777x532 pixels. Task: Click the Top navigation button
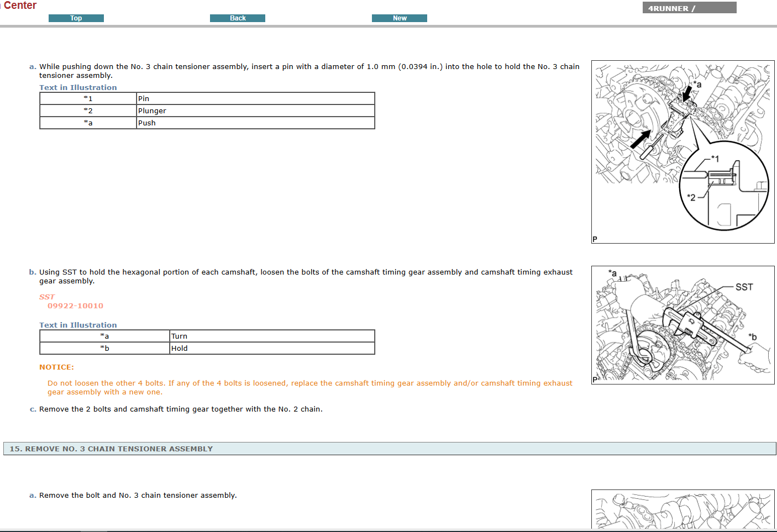[76, 18]
